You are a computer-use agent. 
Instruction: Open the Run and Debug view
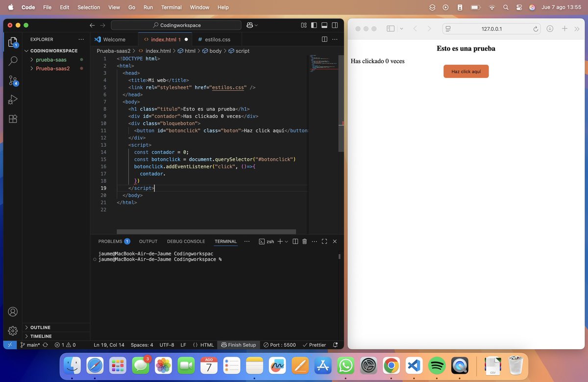(13, 99)
